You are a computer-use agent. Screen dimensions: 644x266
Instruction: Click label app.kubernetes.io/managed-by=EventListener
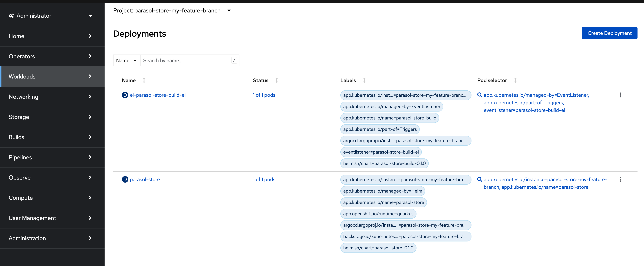coord(391,107)
